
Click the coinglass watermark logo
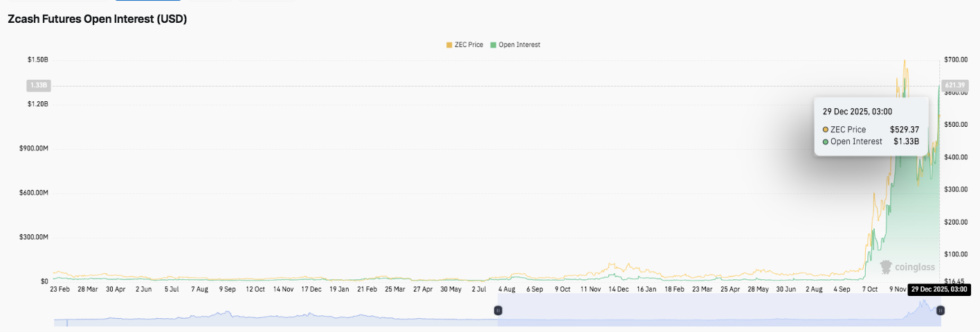point(907,267)
